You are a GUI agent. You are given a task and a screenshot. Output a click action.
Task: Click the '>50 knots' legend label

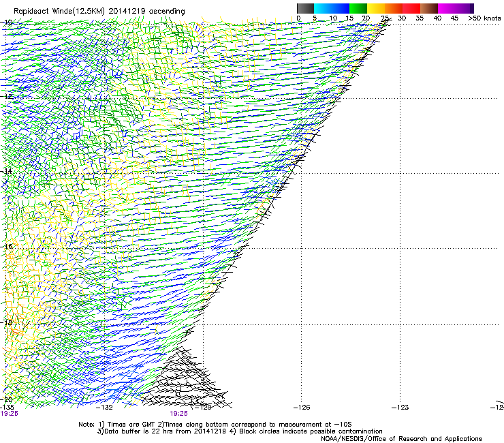pos(484,18)
